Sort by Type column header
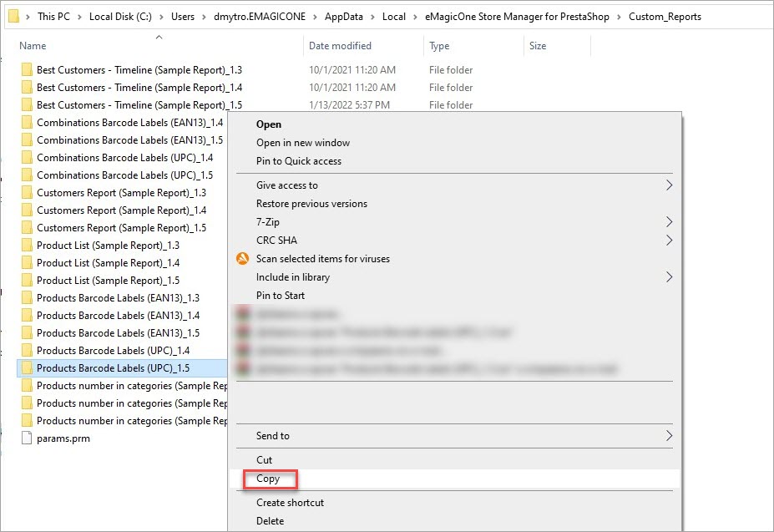Viewport: 774px width, 532px height. 439,45
